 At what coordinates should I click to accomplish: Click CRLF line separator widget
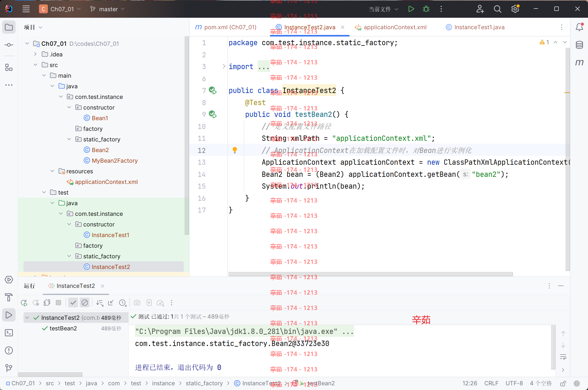pos(491,383)
